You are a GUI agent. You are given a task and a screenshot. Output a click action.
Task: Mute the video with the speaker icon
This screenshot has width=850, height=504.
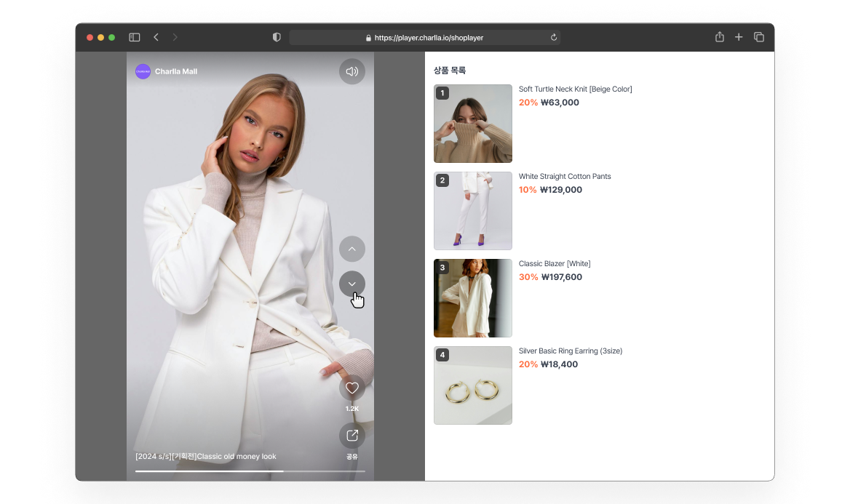352,71
